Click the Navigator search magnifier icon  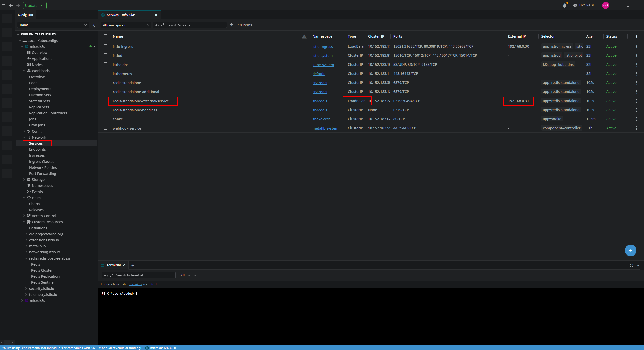(x=93, y=25)
